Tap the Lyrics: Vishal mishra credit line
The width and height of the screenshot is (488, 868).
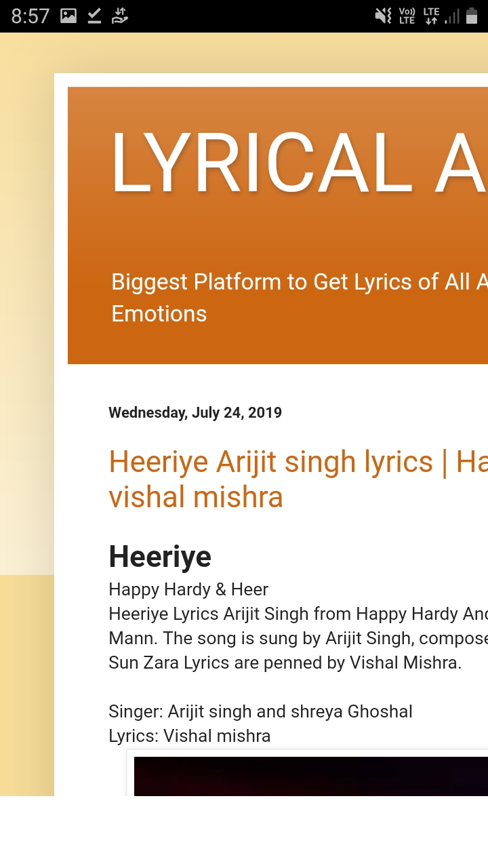(190, 736)
